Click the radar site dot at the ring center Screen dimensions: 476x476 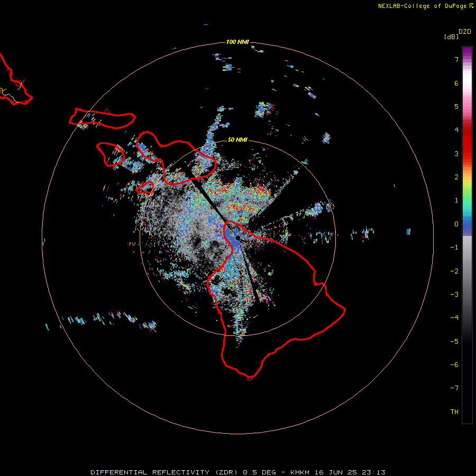(x=237, y=237)
